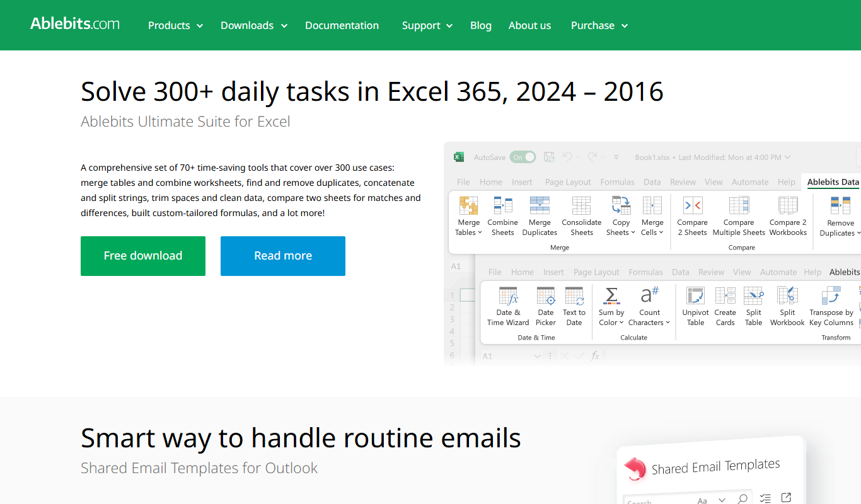
Task: Click the Free download button
Action: point(143,256)
